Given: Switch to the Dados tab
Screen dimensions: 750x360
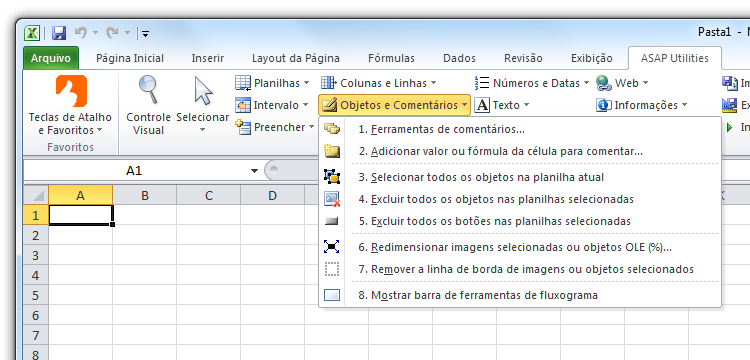Looking at the screenshot, I should (459, 58).
